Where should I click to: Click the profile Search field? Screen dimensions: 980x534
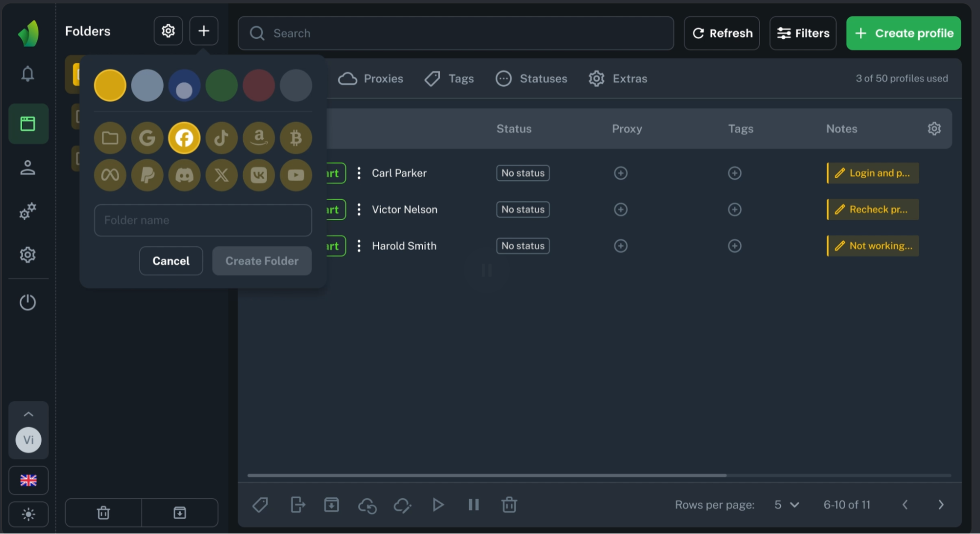coord(456,33)
